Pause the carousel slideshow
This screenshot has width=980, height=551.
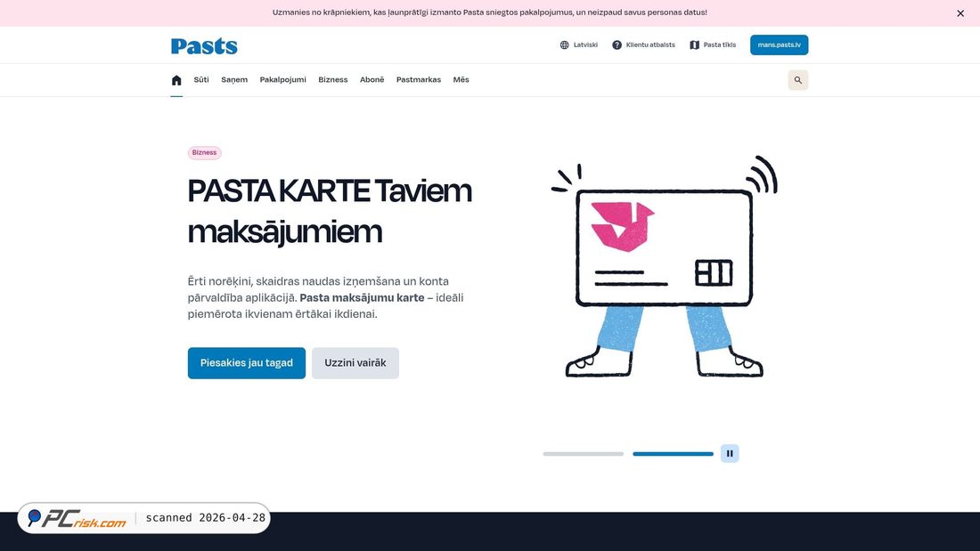pos(730,454)
